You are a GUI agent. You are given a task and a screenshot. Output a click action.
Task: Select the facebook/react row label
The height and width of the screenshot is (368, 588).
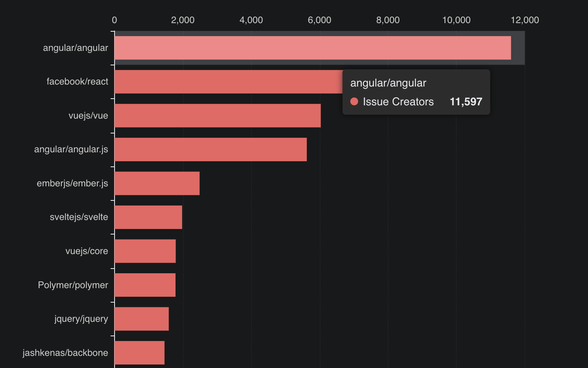click(x=78, y=81)
